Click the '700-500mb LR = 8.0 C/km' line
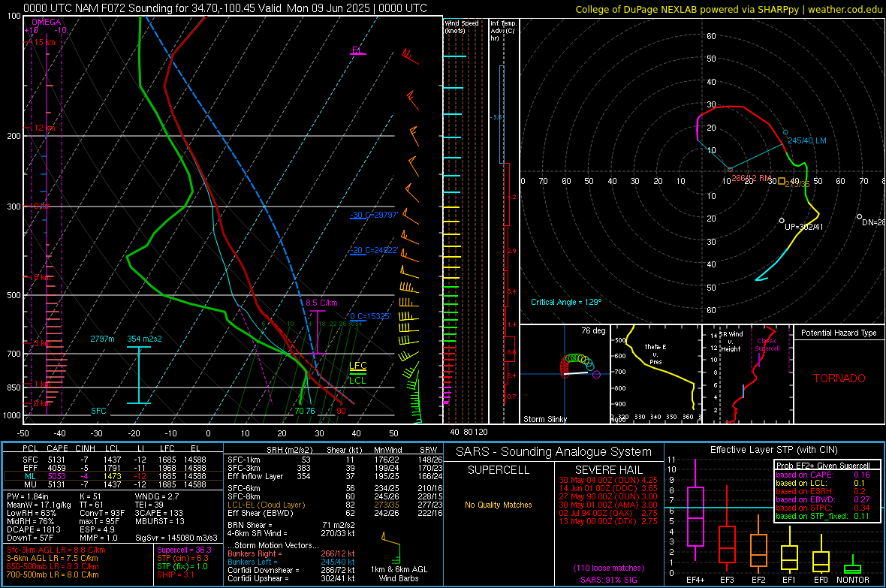Viewport: 886px width, 588px height. coord(53,574)
